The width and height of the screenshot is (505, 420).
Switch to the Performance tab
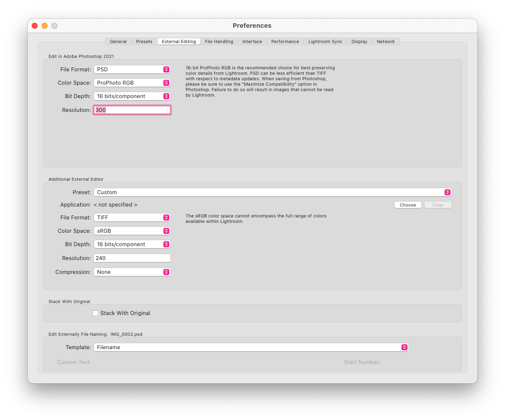[x=285, y=42]
